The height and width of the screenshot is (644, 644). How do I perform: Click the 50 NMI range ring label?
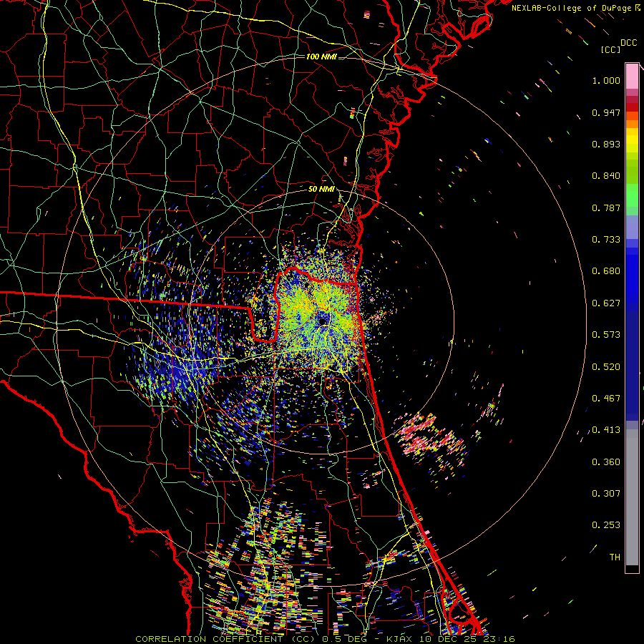coord(321,190)
